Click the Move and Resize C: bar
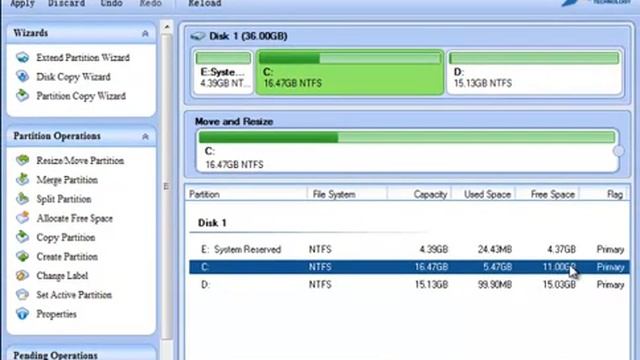This screenshot has width=640, height=360. point(407,150)
